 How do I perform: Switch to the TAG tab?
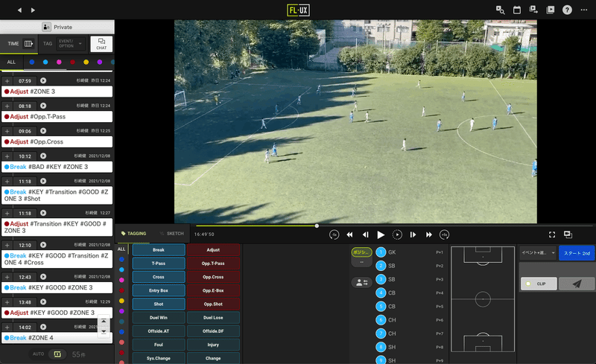coord(48,44)
